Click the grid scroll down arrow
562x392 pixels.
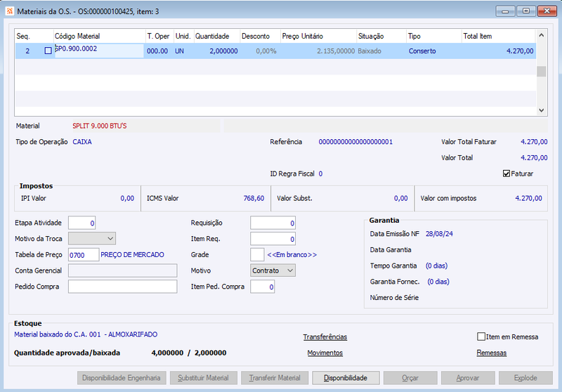point(541,110)
